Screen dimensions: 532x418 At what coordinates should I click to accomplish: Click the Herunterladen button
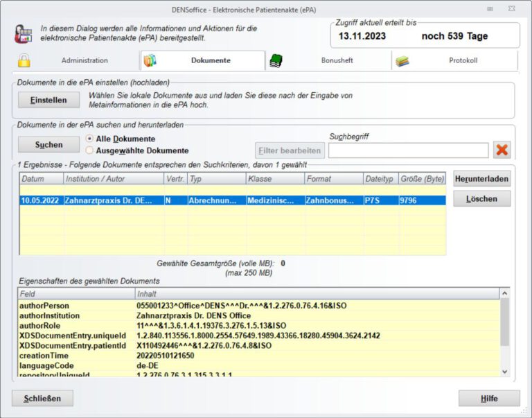482,179
